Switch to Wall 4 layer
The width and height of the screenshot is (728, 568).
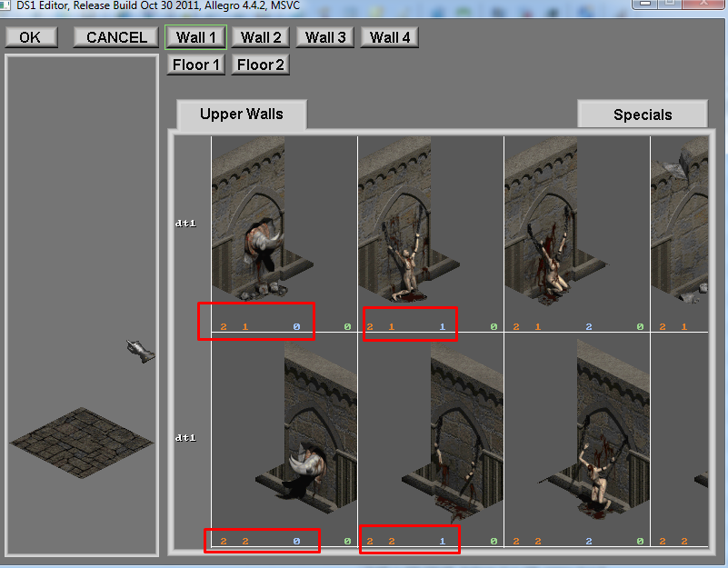(390, 37)
